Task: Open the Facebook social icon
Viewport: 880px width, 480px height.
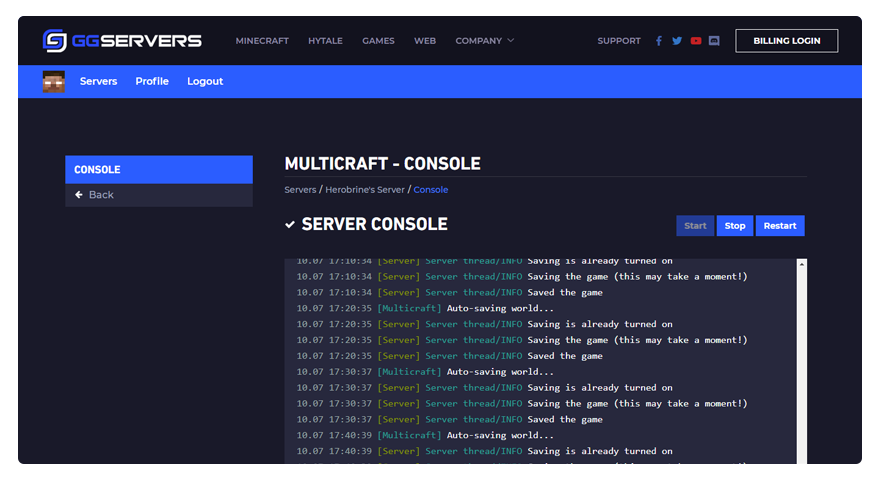Action: tap(659, 40)
